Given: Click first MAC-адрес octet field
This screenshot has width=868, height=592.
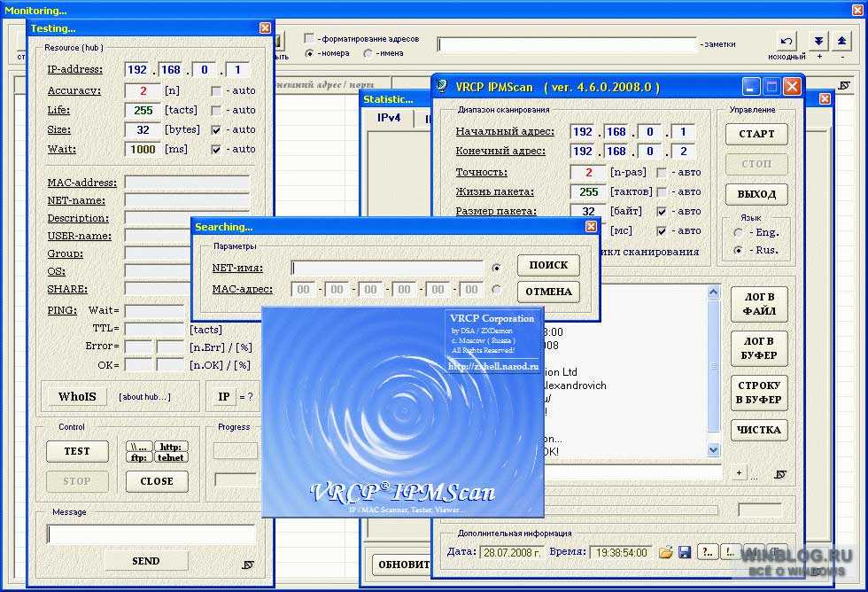Looking at the screenshot, I should coord(303,289).
